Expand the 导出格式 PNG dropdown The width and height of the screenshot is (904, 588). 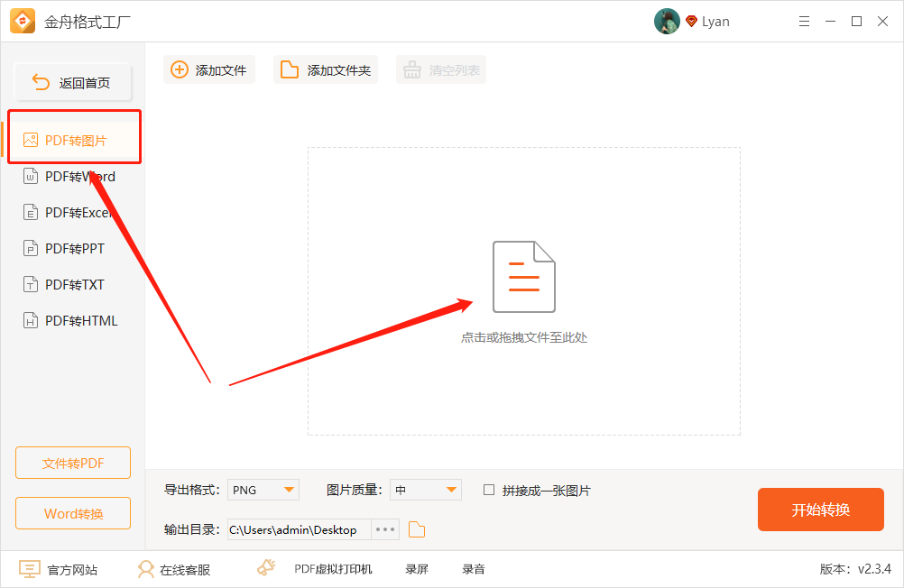tap(290, 490)
